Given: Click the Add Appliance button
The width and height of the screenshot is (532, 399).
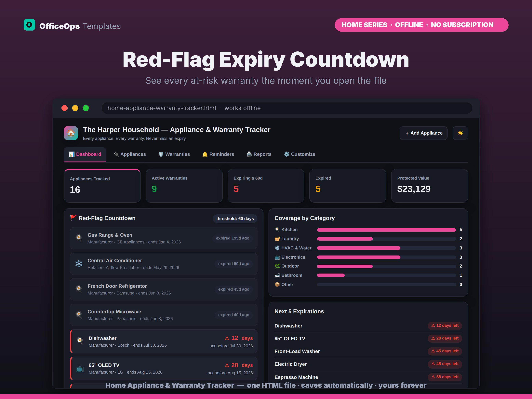Looking at the screenshot, I should pyautogui.click(x=424, y=133).
